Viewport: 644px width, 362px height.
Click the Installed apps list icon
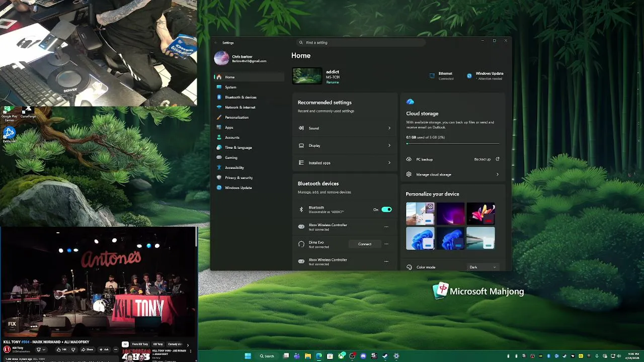pos(301,162)
